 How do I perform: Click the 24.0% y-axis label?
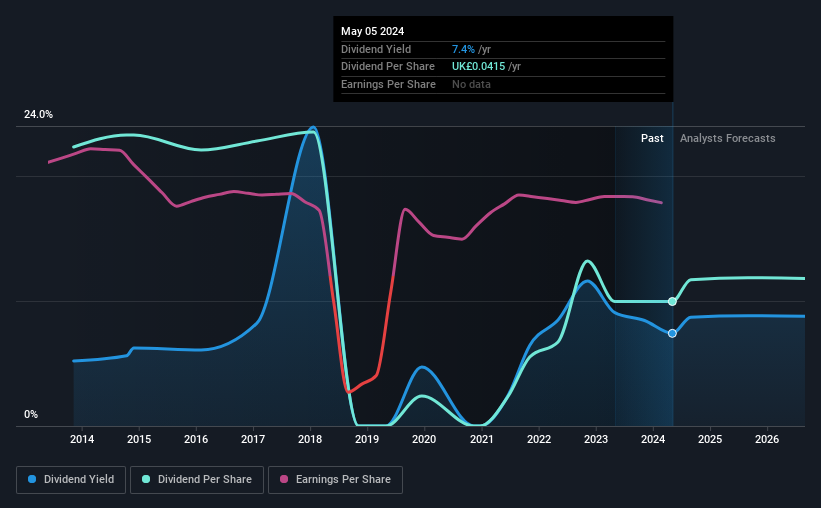coord(38,115)
